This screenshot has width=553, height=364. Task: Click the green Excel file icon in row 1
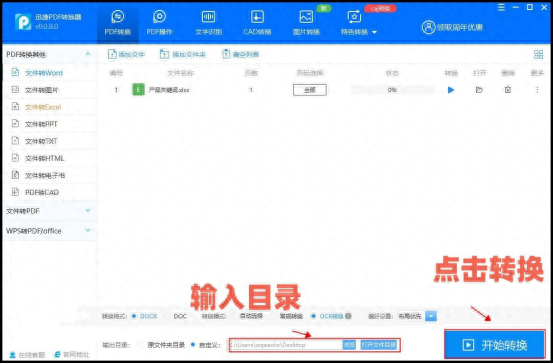point(138,90)
